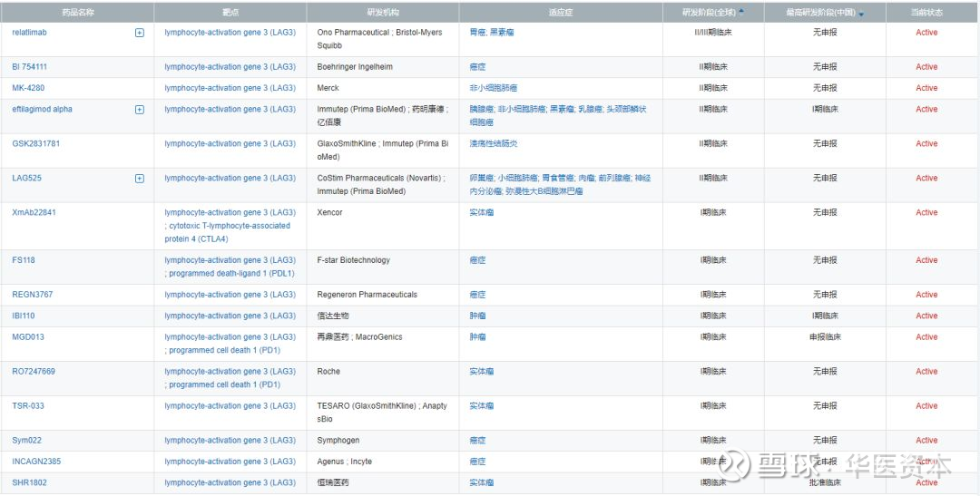Open the 肿瘤 indication for MGD013

click(x=477, y=336)
